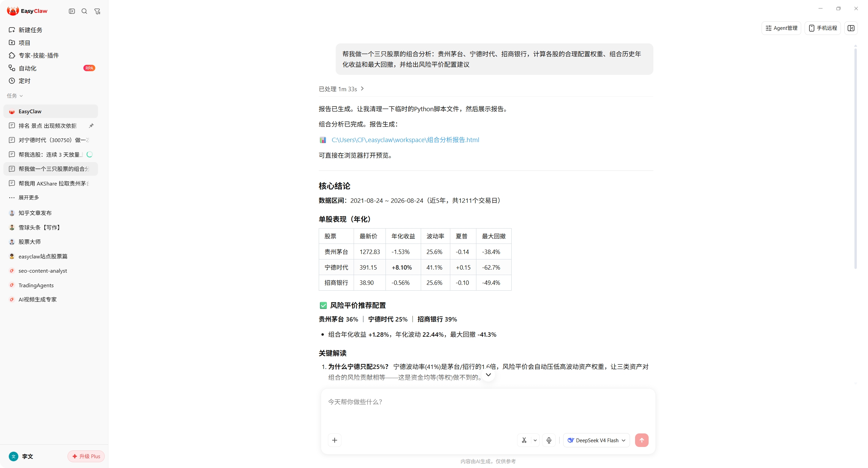868x468 pixels.
Task: Open the 雪球头条【写作】 agent
Action: pyautogui.click(x=51, y=228)
